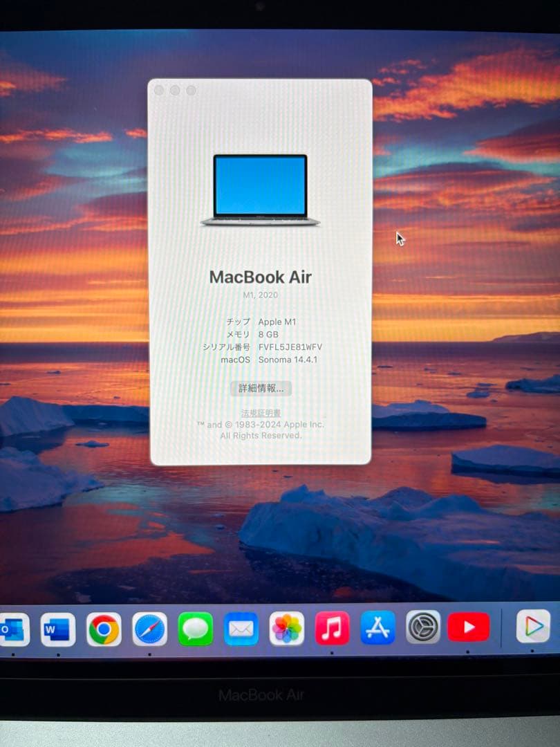
Task: Launch Microsoft Word from the Dock
Action: tap(59, 628)
